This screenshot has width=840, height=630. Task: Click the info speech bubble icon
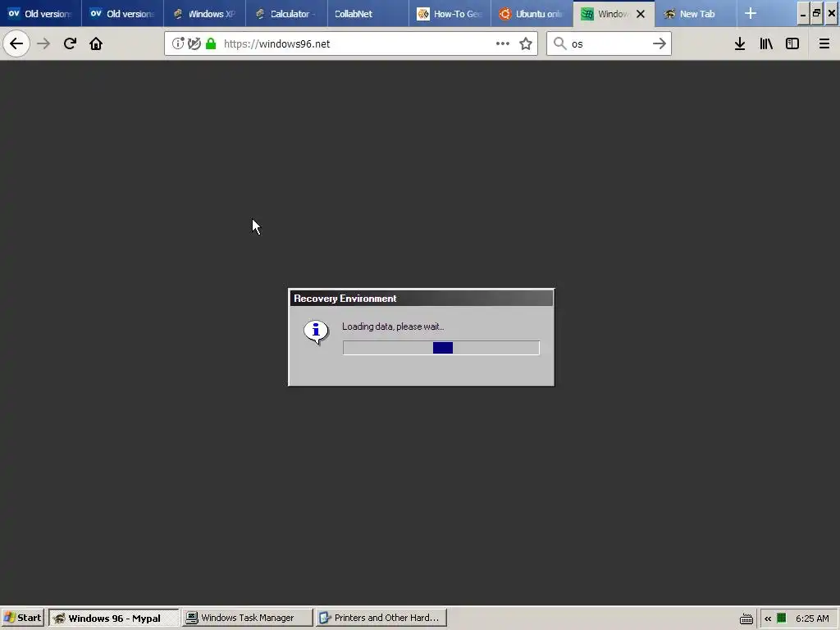(316, 332)
